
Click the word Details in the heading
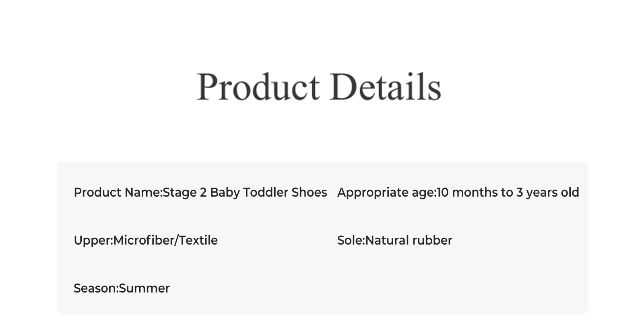click(x=385, y=86)
